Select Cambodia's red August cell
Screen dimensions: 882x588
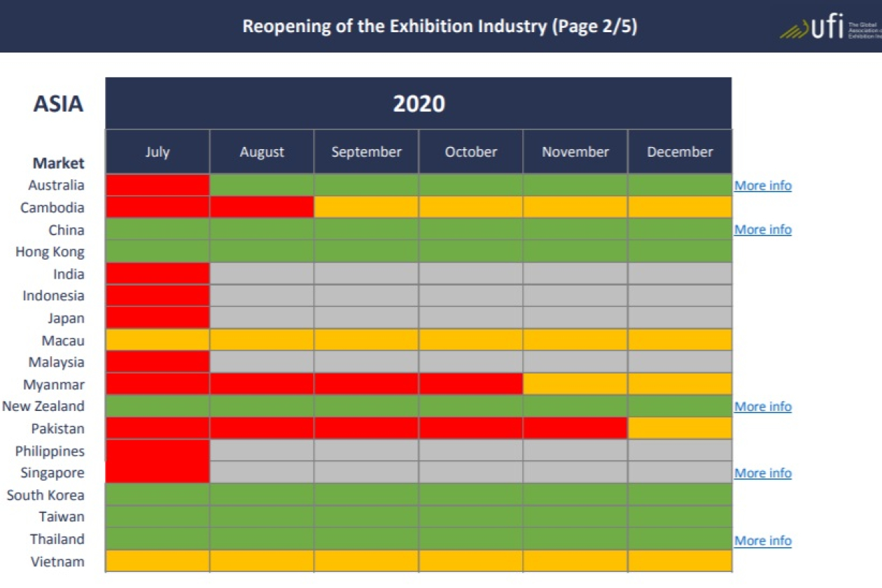click(262, 207)
